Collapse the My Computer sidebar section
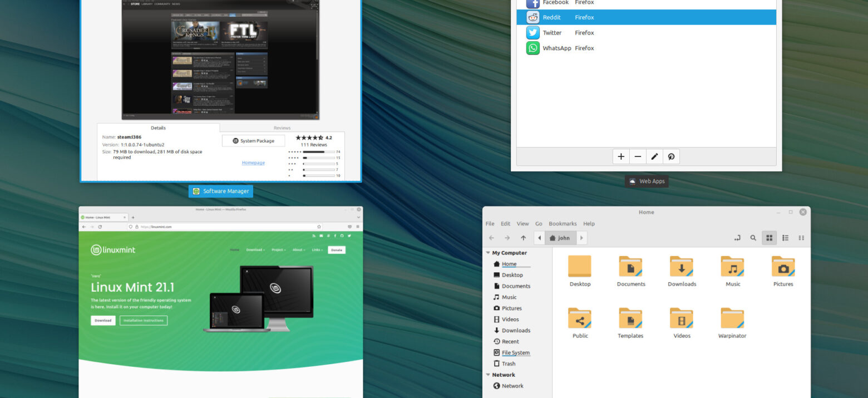Image resolution: width=868 pixels, height=398 pixels. click(488, 253)
